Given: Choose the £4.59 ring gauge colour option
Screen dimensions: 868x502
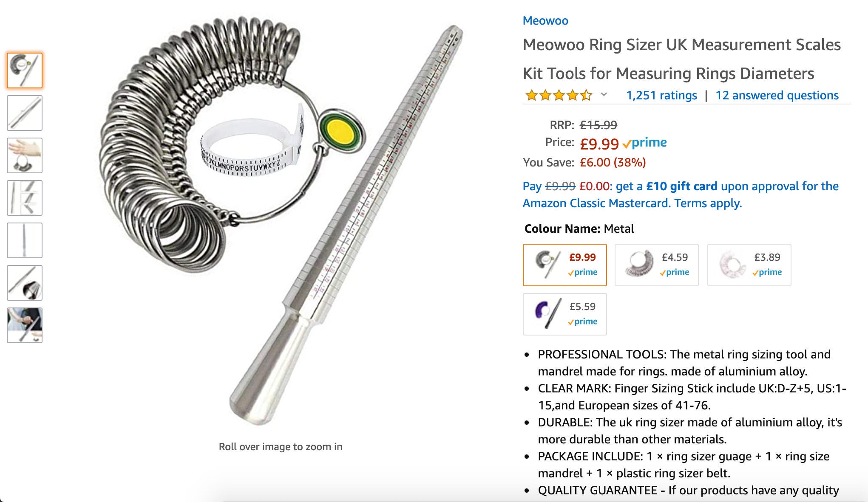Looking at the screenshot, I should [x=657, y=265].
